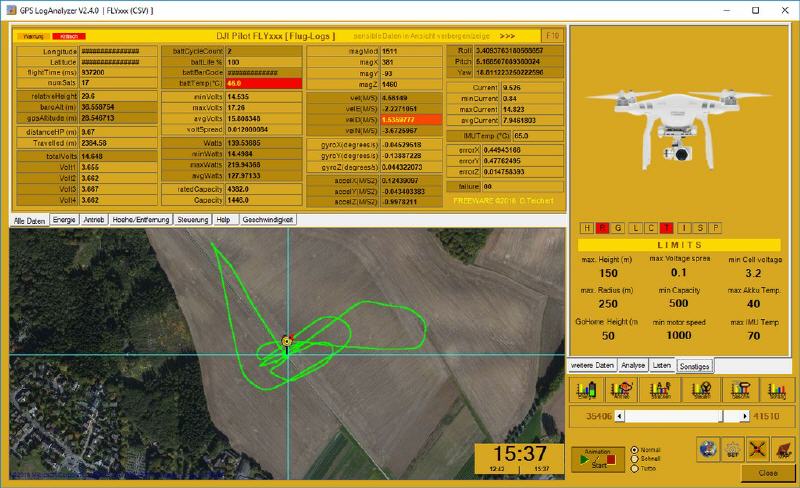This screenshot has height=488, width=800.
Task: Click the globe map export icon
Action: [708, 449]
